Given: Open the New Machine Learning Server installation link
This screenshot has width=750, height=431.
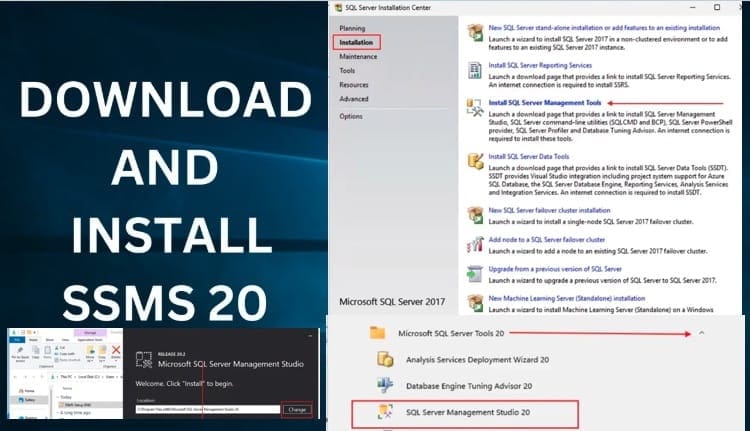Looking at the screenshot, I should pos(567,298).
